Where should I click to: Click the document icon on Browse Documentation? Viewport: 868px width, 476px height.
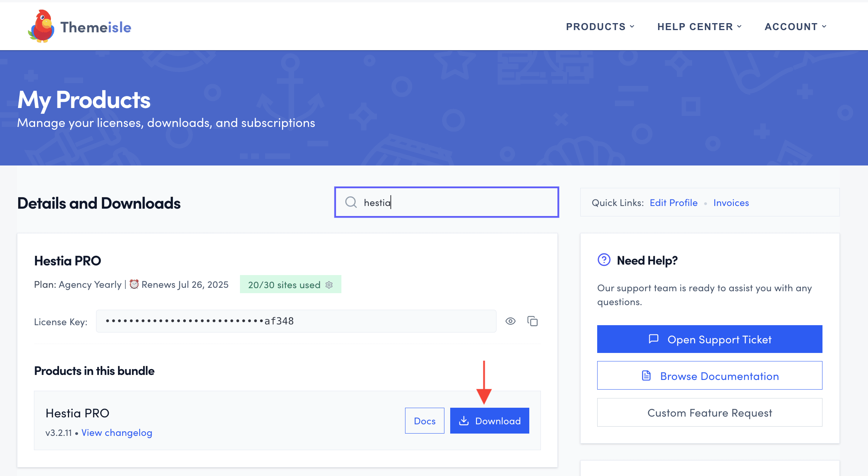tap(646, 375)
